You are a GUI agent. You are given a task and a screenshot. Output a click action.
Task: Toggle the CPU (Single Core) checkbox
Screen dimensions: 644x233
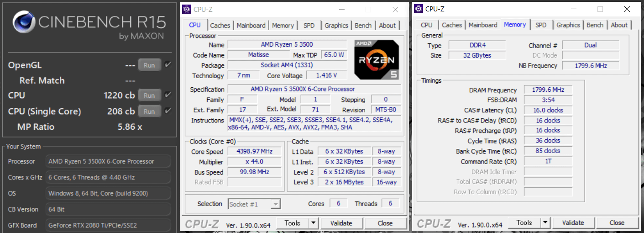click(168, 111)
